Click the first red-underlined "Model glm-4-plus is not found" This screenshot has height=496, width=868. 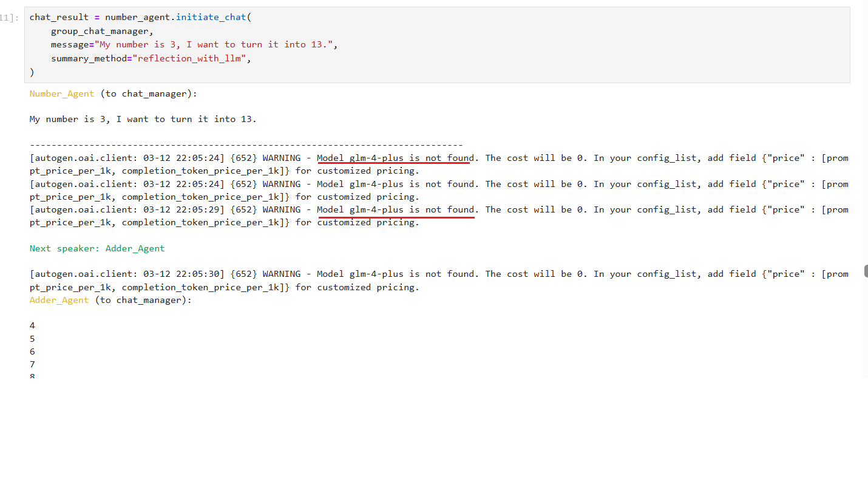point(395,158)
